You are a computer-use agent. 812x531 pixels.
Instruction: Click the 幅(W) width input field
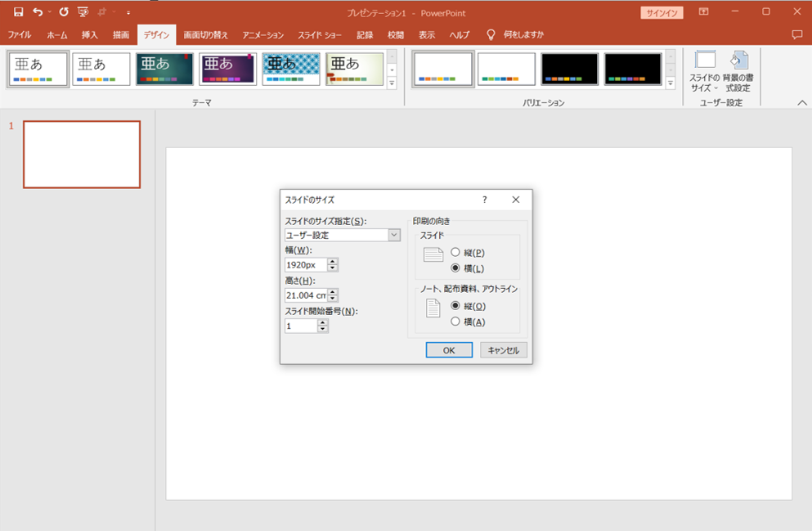tap(306, 265)
